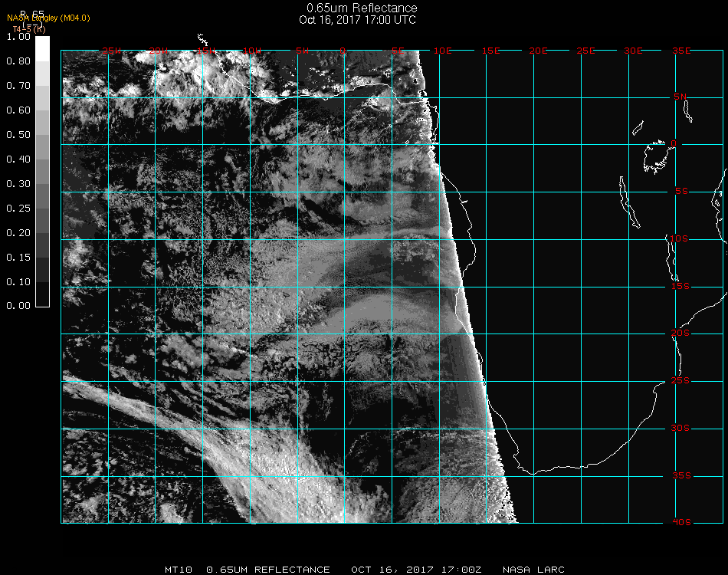Viewport: 728px width, 575px height.
Task: Click the colorbar's '0.00' scale value
Action: 18,306
